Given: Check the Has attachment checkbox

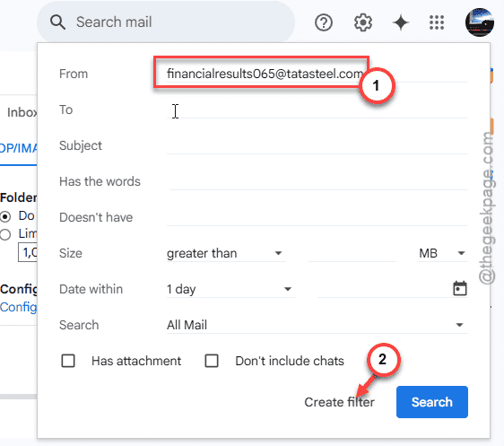Looking at the screenshot, I should pyautogui.click(x=68, y=361).
